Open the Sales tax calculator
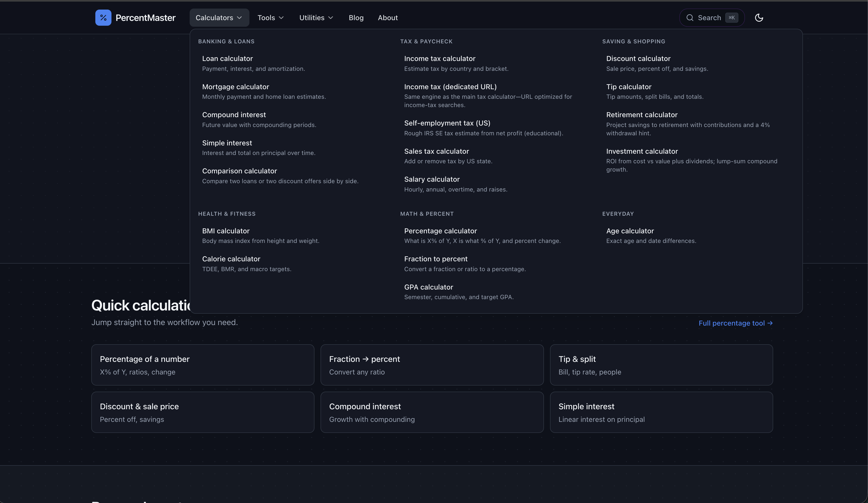 pyautogui.click(x=437, y=151)
